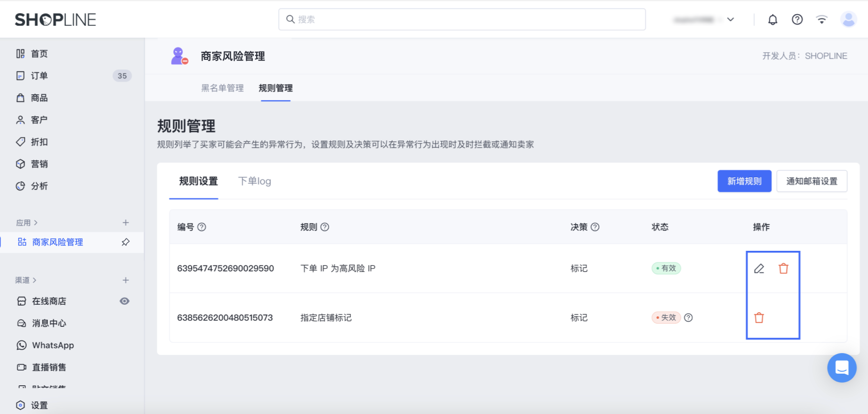868x414 pixels.
Task: Click the 订单 list icon in sidebar
Action: pyautogui.click(x=20, y=76)
